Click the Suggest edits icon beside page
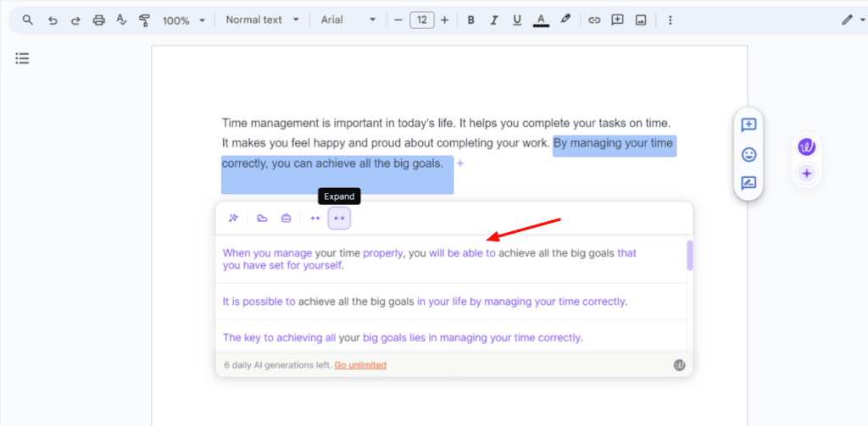 [748, 183]
